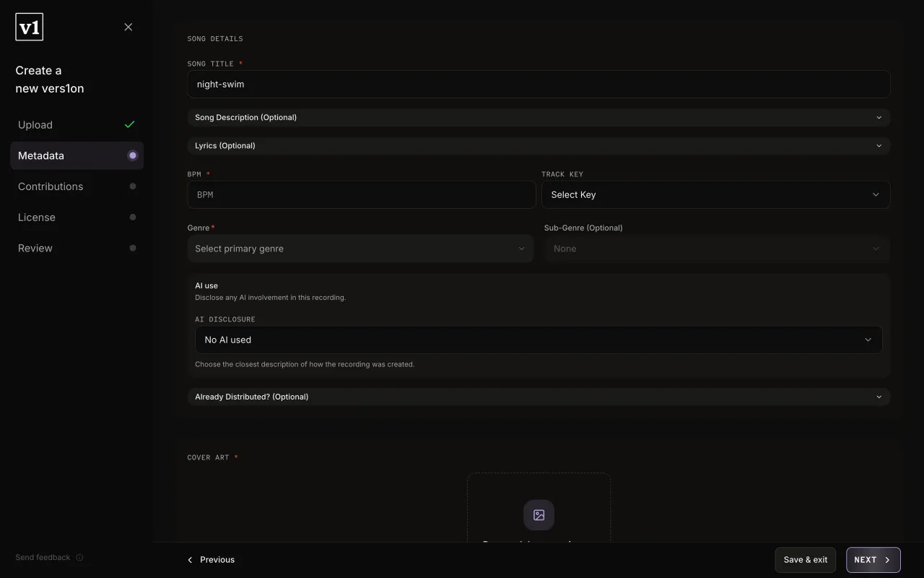Viewport: 924px width, 578px height.
Task: Open the Review step
Action: (x=77, y=248)
